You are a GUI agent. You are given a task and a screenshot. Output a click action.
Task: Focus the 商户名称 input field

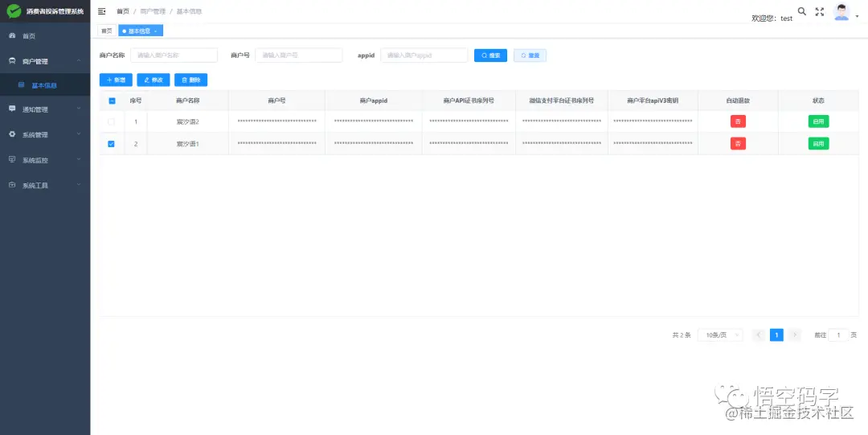(x=174, y=55)
